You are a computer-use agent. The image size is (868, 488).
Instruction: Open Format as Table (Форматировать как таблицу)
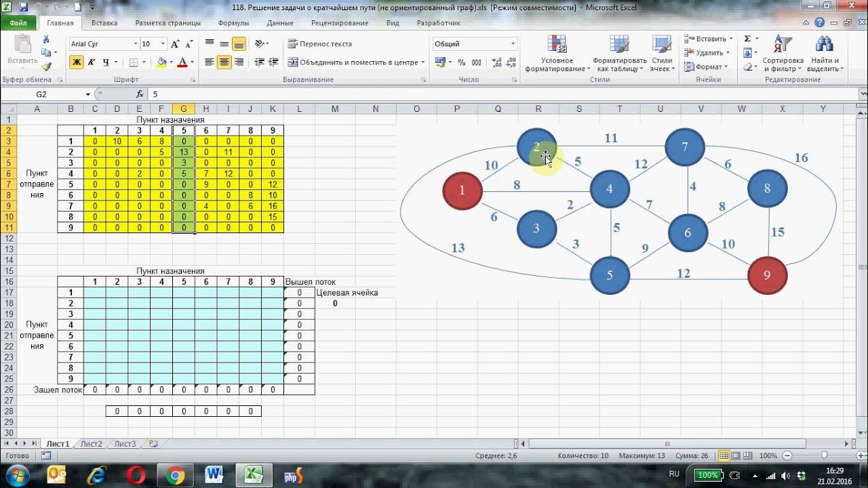point(619,54)
